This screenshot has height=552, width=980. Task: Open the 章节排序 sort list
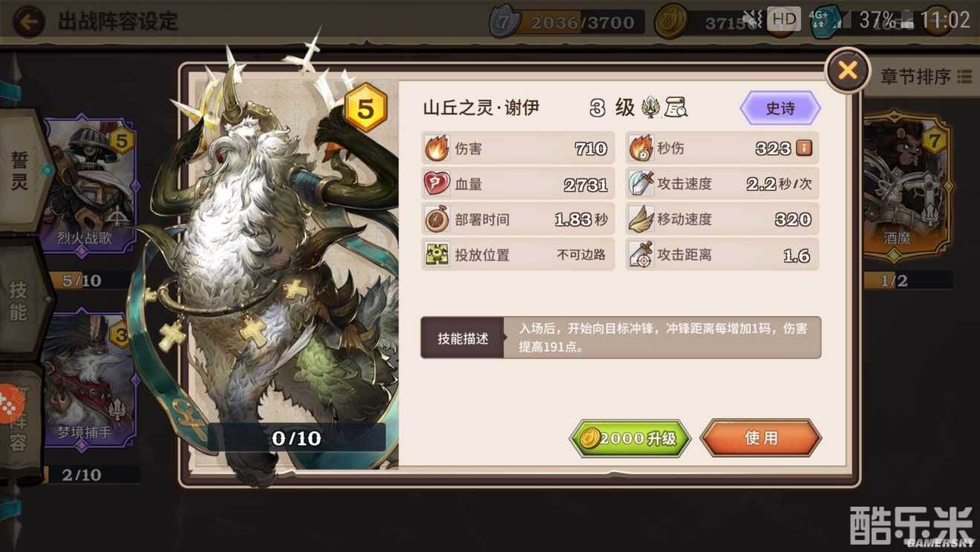pos(926,77)
